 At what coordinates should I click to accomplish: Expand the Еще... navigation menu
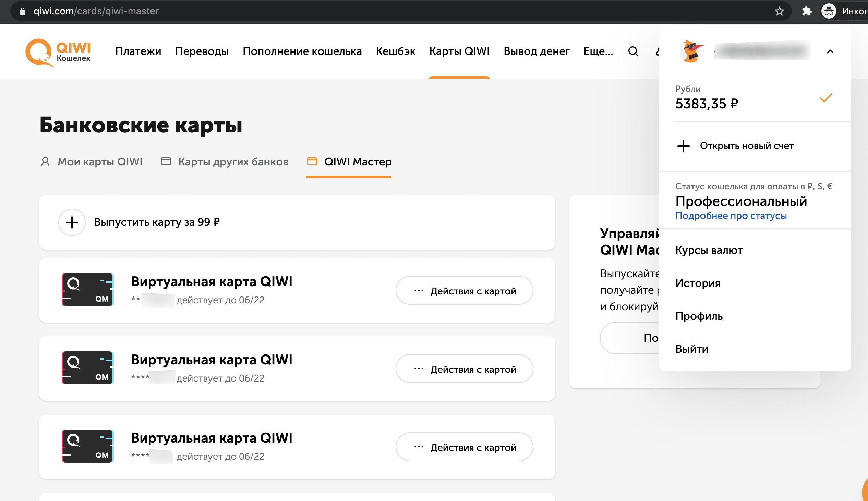click(598, 51)
